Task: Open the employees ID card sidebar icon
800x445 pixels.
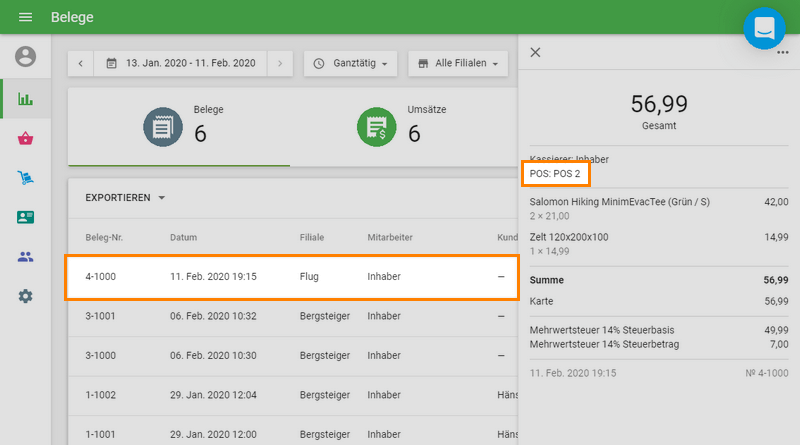Action: [x=25, y=217]
